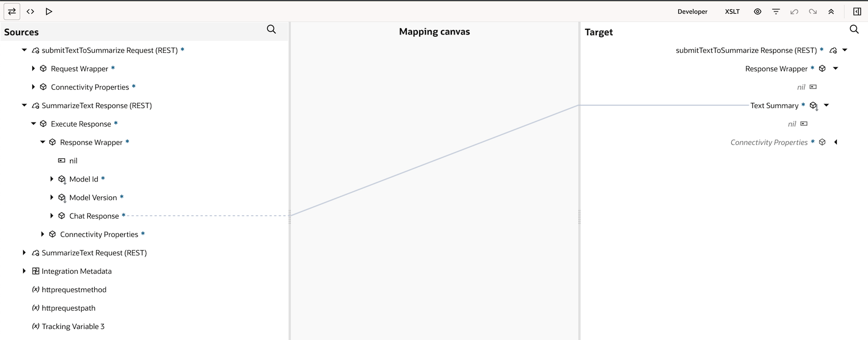Expand the Chat Response node

click(x=52, y=216)
